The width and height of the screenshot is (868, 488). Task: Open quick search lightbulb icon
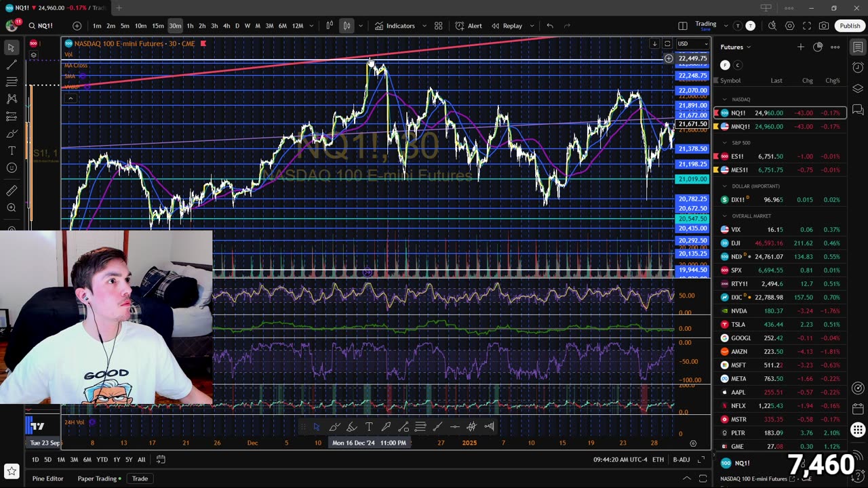pyautogui.click(x=772, y=26)
